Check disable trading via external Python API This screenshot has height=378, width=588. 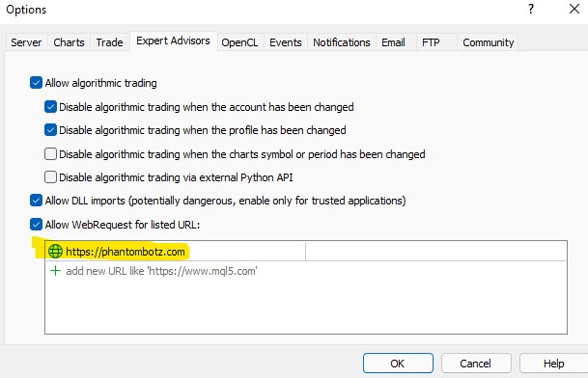pos(50,177)
